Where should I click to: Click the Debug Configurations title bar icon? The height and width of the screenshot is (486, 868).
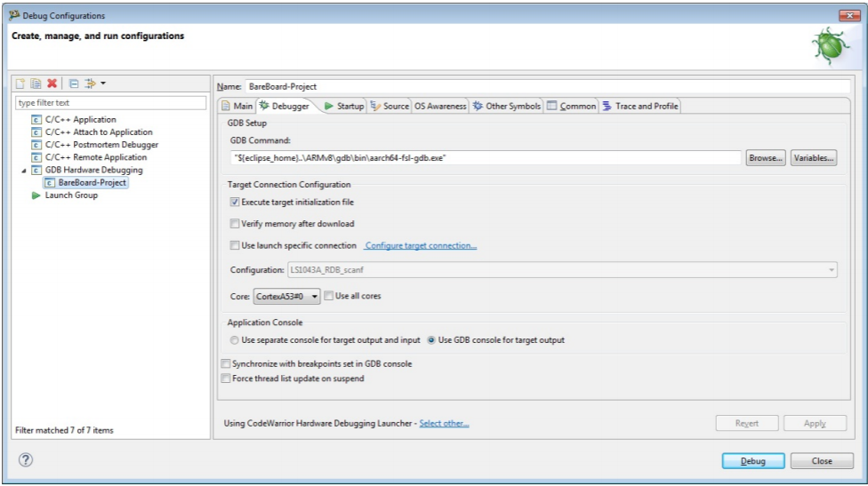(14, 15)
